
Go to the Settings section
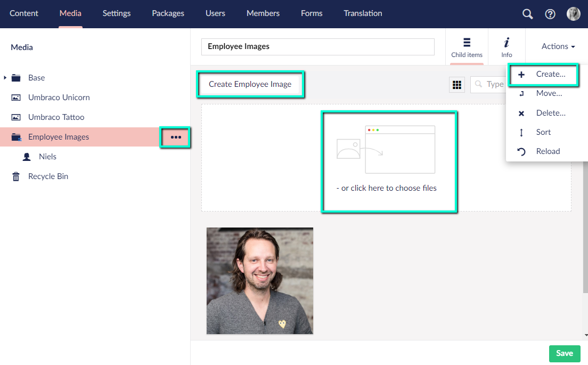coord(117,13)
